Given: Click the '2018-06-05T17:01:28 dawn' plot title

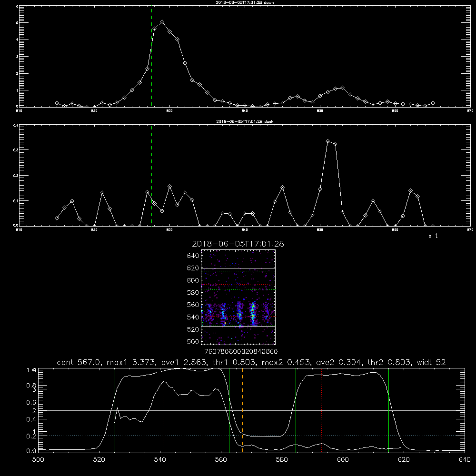Looking at the screenshot, I should 245,2.
